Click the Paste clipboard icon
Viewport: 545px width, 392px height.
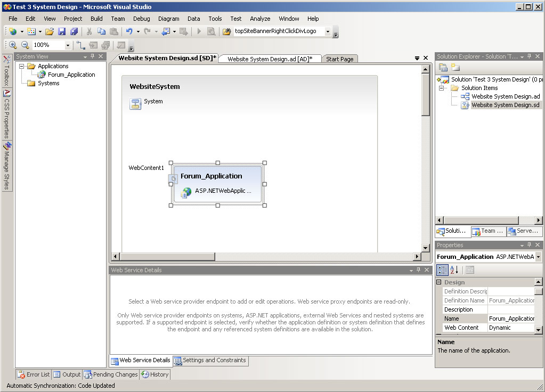point(113,31)
